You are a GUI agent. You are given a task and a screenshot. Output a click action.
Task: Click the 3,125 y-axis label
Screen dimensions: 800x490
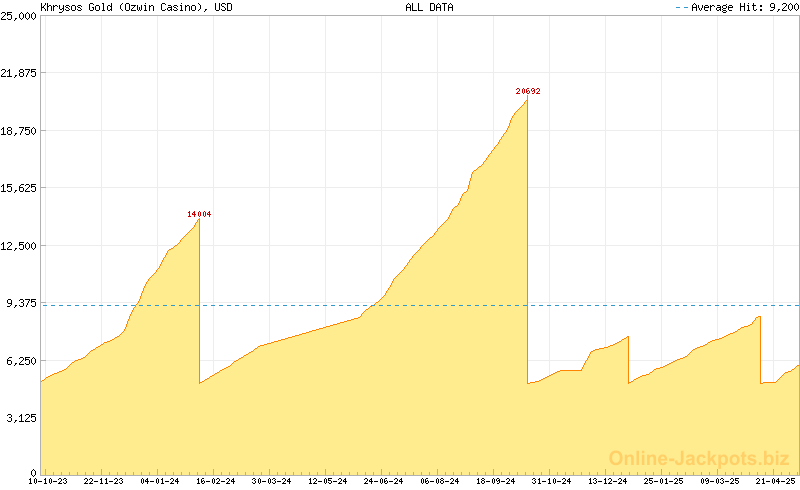21,418
